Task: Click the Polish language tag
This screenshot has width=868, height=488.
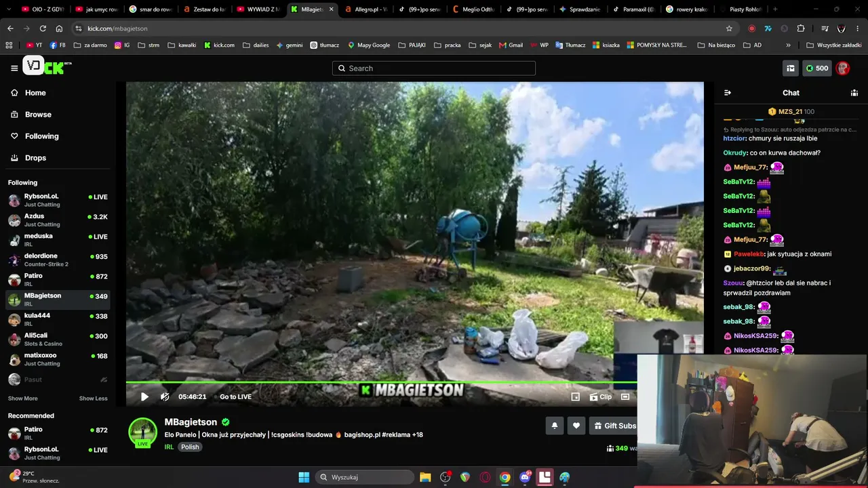Action: click(x=190, y=447)
